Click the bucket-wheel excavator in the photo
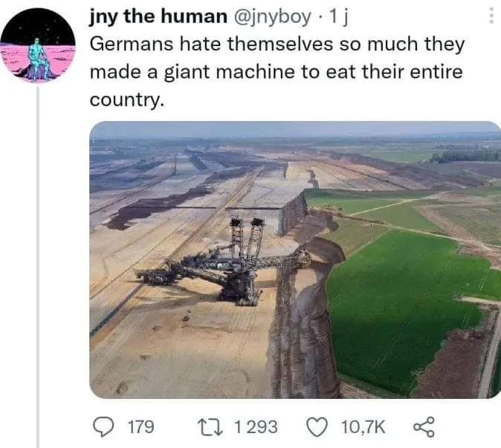501x448 pixels. click(224, 263)
